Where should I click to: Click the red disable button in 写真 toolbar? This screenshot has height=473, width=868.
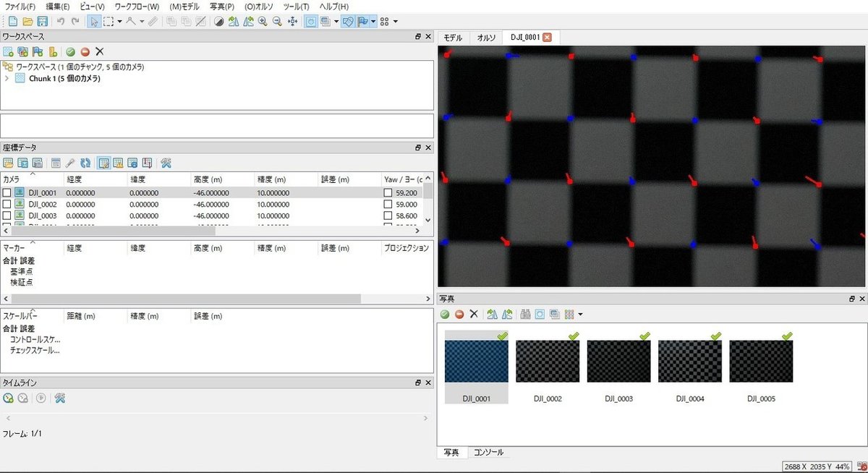(x=461, y=314)
